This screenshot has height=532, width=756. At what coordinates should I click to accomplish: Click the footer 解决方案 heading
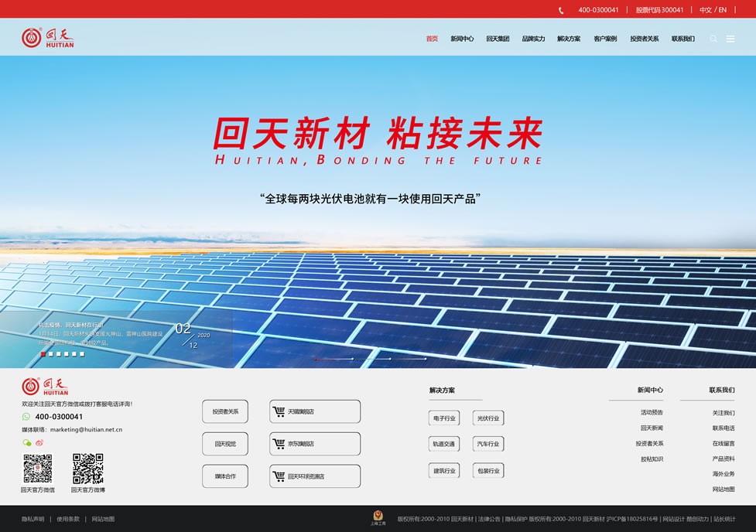pyautogui.click(x=442, y=390)
